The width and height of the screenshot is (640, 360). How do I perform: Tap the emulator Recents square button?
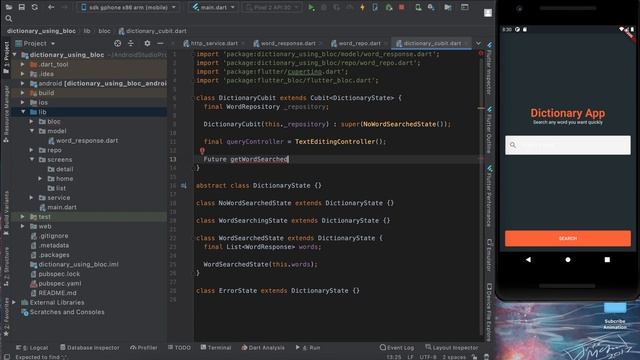(x=607, y=260)
